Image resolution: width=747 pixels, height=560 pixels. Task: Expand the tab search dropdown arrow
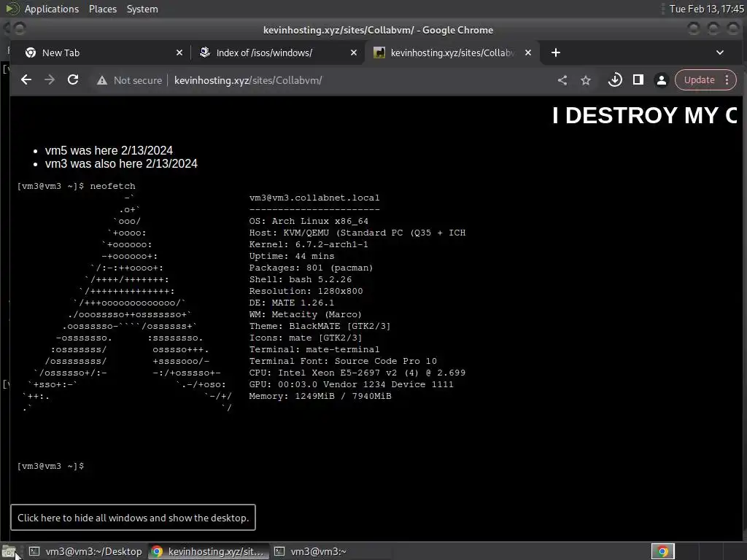[x=720, y=52]
